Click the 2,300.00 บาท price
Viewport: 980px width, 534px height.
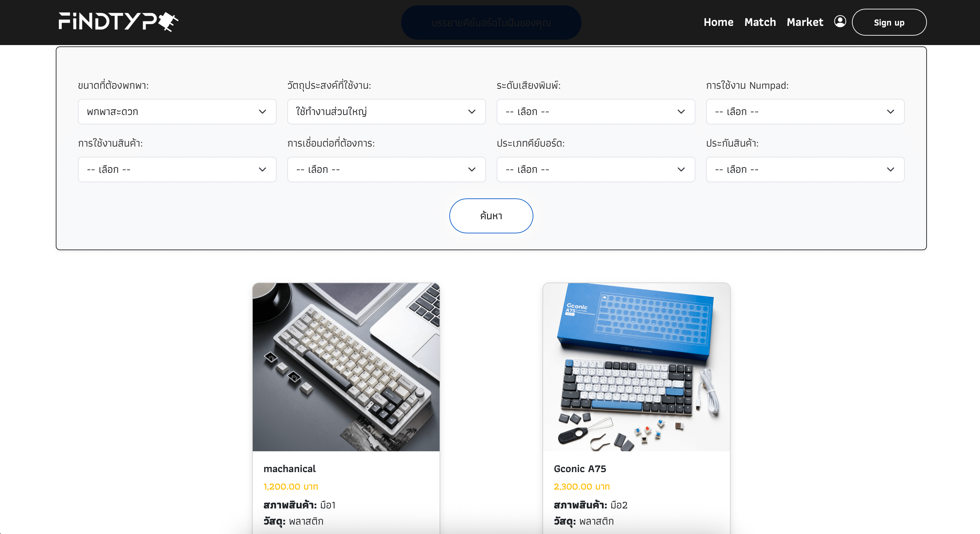pyautogui.click(x=581, y=487)
